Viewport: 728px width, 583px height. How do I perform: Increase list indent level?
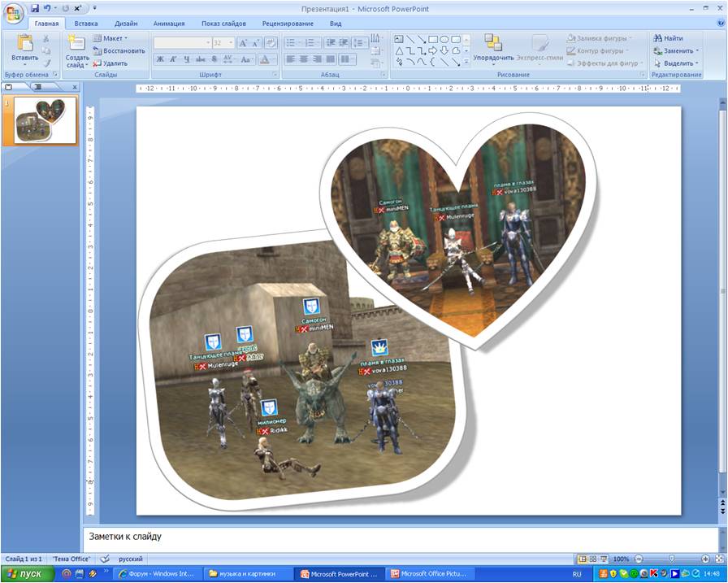[x=344, y=43]
